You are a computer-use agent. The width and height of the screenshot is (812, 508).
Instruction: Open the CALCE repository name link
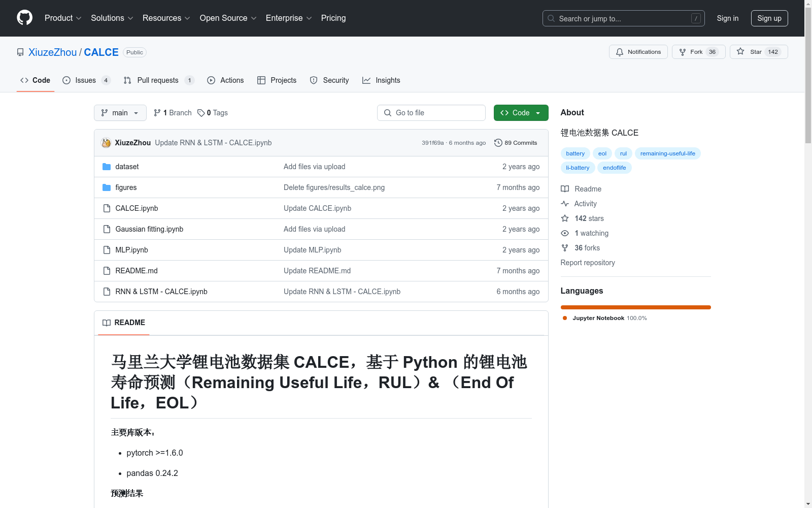click(101, 52)
